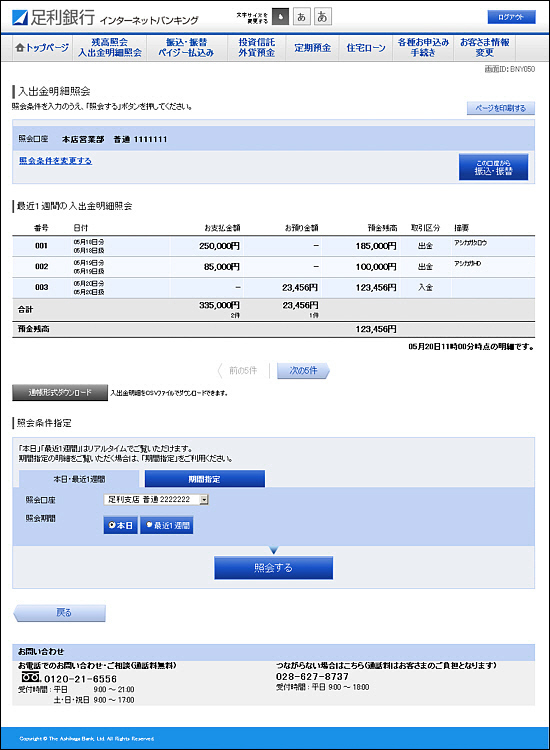Open 振込・振替 ペイジー払込み menu
The image size is (550, 750).
tap(186, 48)
